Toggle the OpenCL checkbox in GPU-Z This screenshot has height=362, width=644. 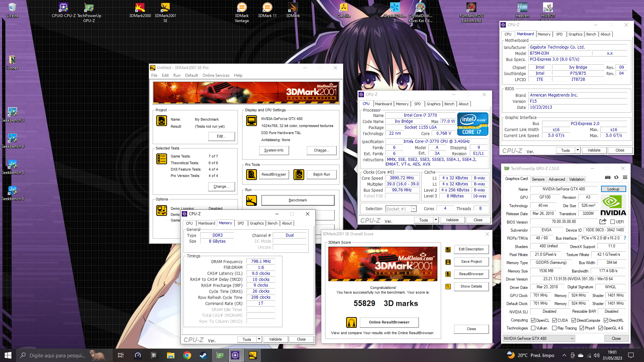click(x=533, y=320)
